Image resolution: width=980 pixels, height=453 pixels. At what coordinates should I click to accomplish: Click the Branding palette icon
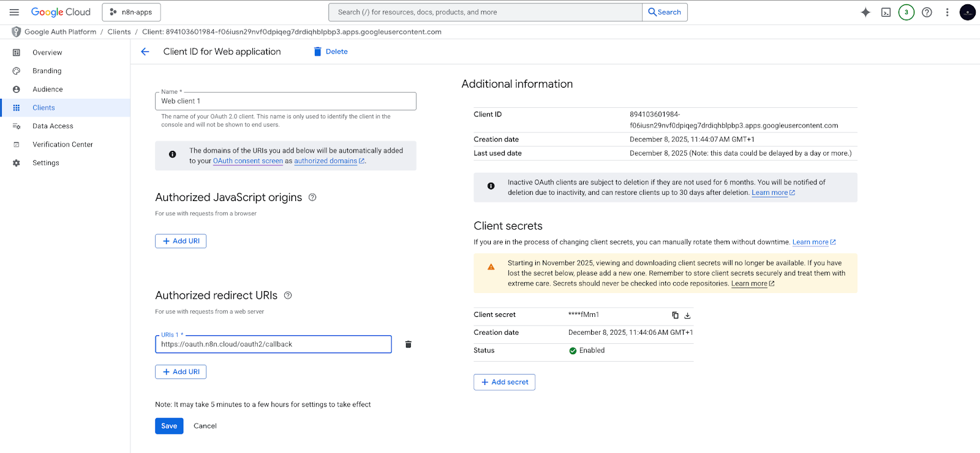click(17, 71)
